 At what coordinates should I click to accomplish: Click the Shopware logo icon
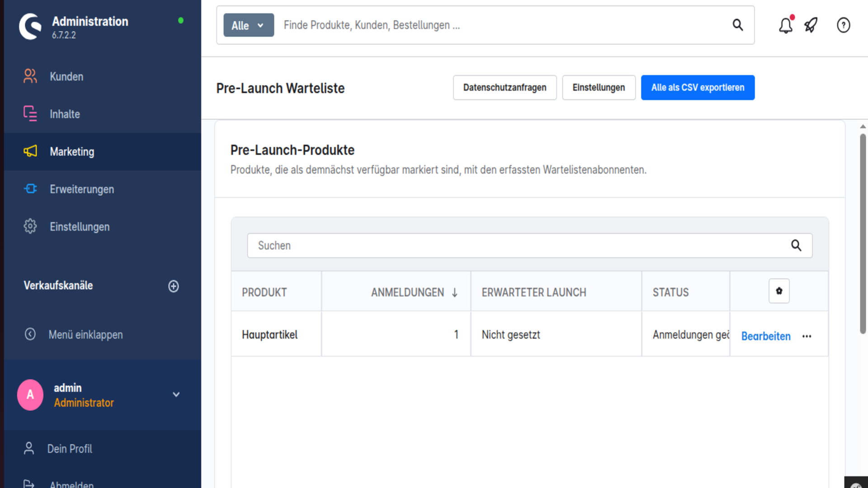coord(30,26)
